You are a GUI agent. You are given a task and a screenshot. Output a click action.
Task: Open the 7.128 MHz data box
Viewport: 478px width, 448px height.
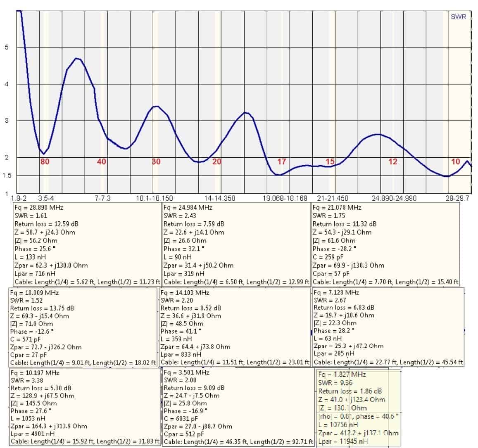(x=388, y=327)
